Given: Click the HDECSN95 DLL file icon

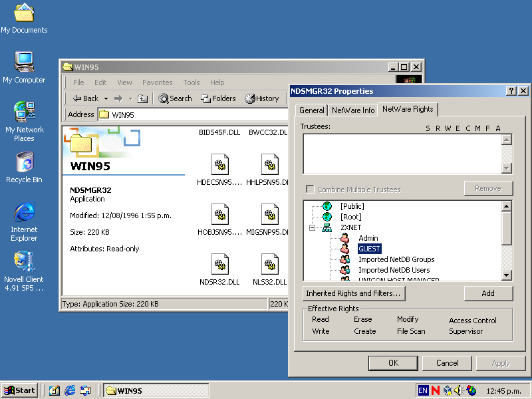Looking at the screenshot, I should (x=220, y=164).
